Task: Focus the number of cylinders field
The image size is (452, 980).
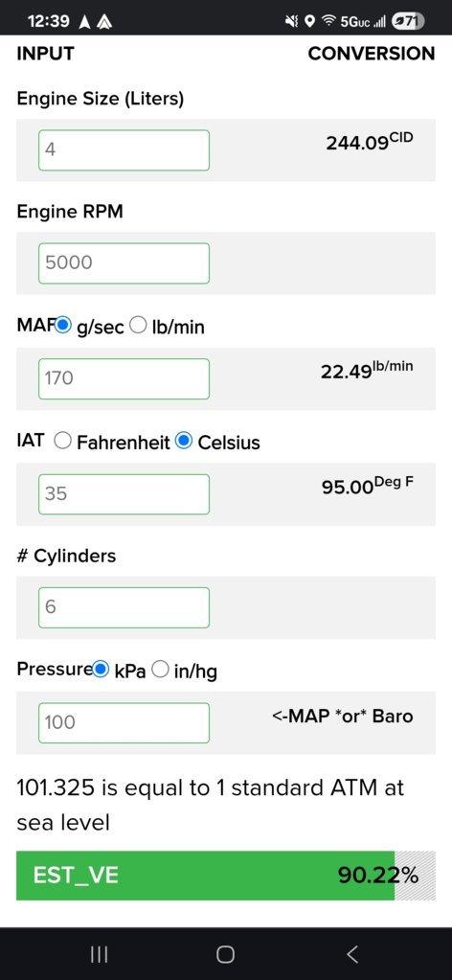Action: 124,607
